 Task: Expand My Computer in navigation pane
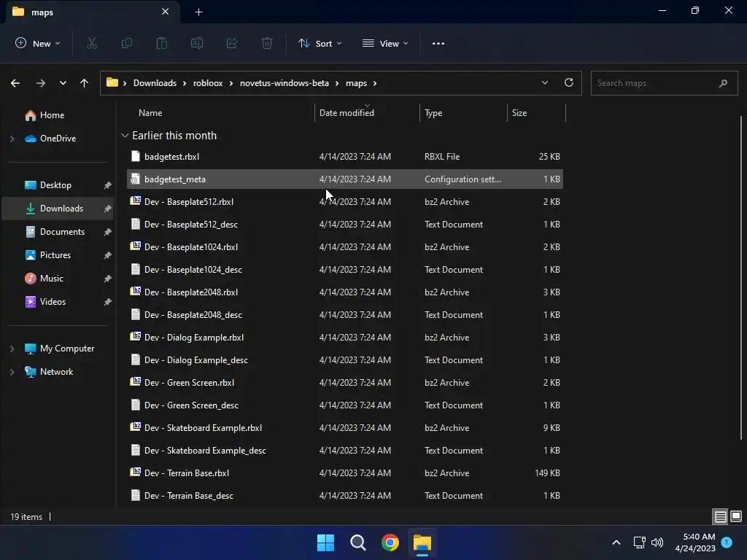(x=12, y=349)
